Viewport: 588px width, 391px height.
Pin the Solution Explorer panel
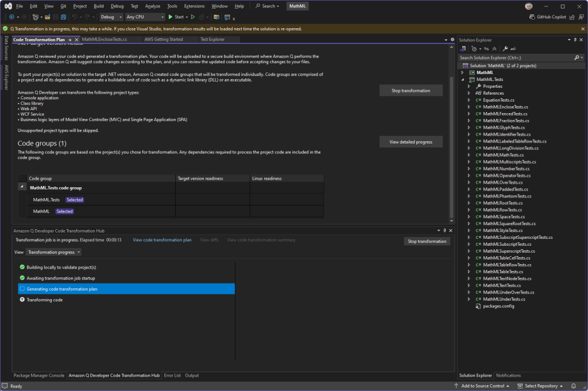click(x=575, y=40)
